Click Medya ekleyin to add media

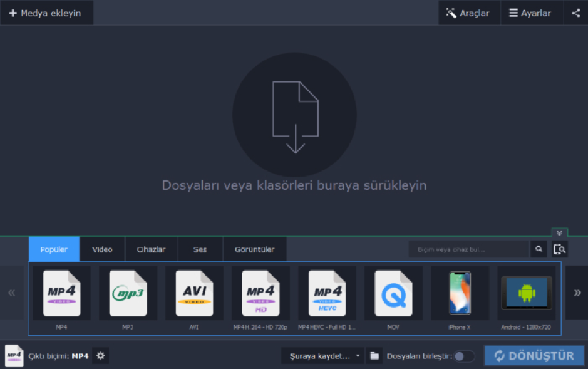[x=46, y=13]
